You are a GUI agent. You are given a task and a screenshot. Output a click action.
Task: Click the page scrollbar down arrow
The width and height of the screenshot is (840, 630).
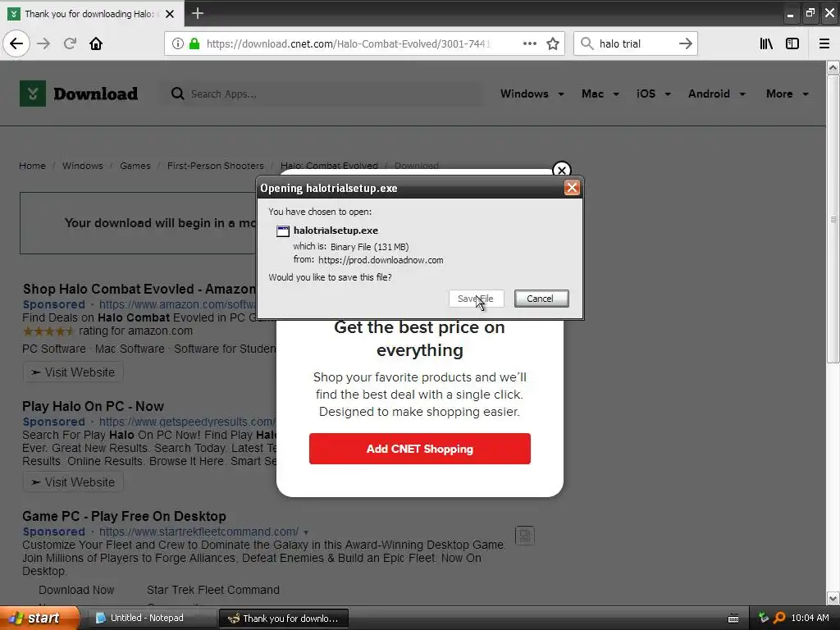(833, 598)
